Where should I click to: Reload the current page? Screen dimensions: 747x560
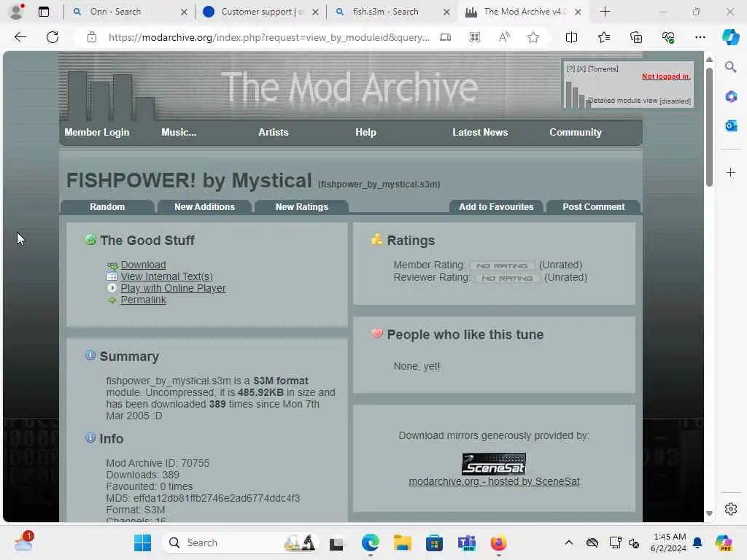[53, 37]
